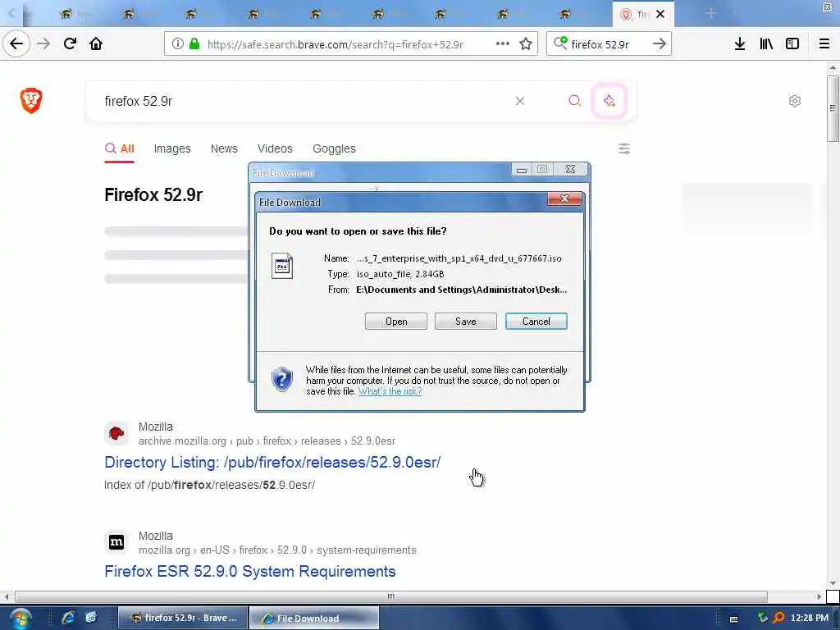Click the AI answer sparkle icon
This screenshot has width=840, height=630.
[609, 101]
